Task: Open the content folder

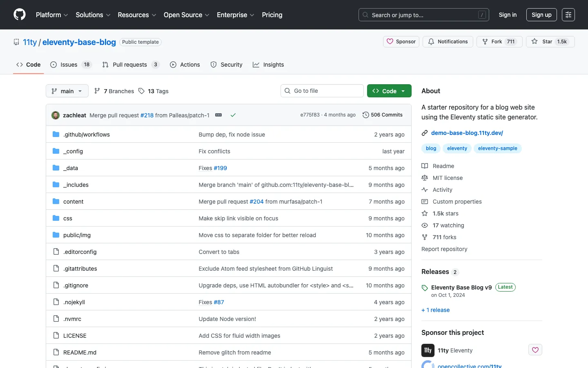Action: click(73, 202)
